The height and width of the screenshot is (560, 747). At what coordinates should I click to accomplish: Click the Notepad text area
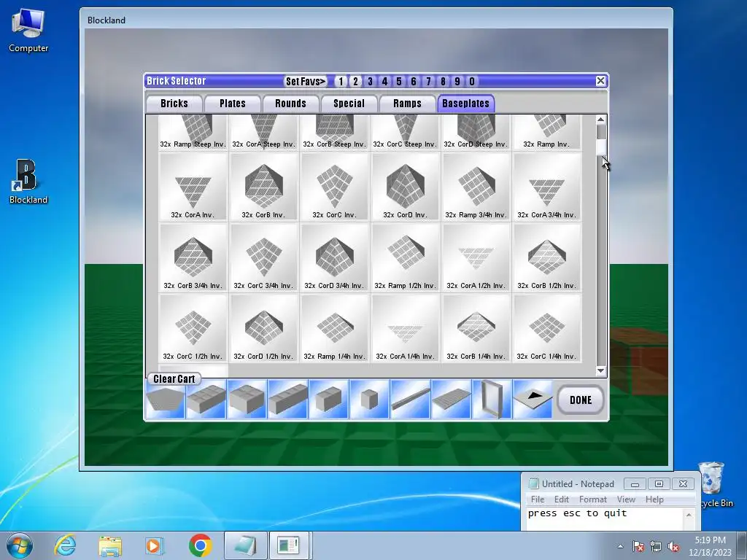[x=605, y=518]
